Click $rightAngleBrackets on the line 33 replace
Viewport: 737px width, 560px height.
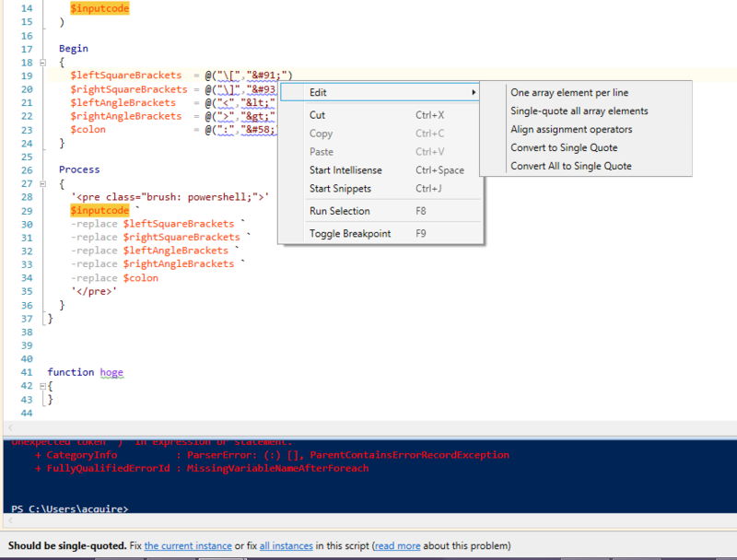[179, 264]
